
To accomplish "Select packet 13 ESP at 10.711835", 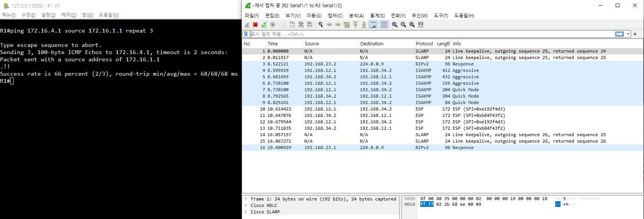I will [443, 128].
